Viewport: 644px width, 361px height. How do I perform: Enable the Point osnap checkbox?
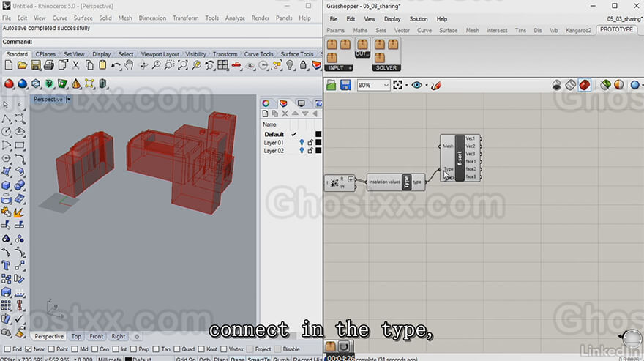pyautogui.click(x=51, y=349)
